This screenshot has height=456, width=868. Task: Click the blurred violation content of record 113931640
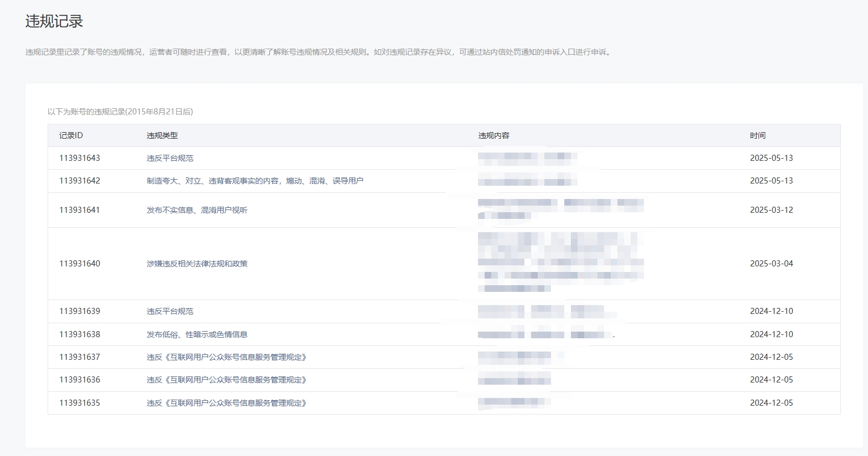(560, 263)
